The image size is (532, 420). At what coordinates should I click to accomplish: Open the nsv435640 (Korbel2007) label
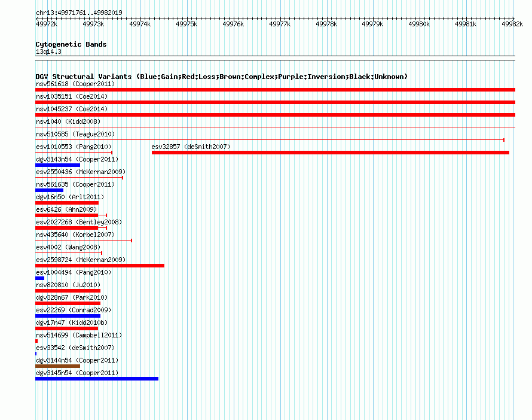click(75, 235)
